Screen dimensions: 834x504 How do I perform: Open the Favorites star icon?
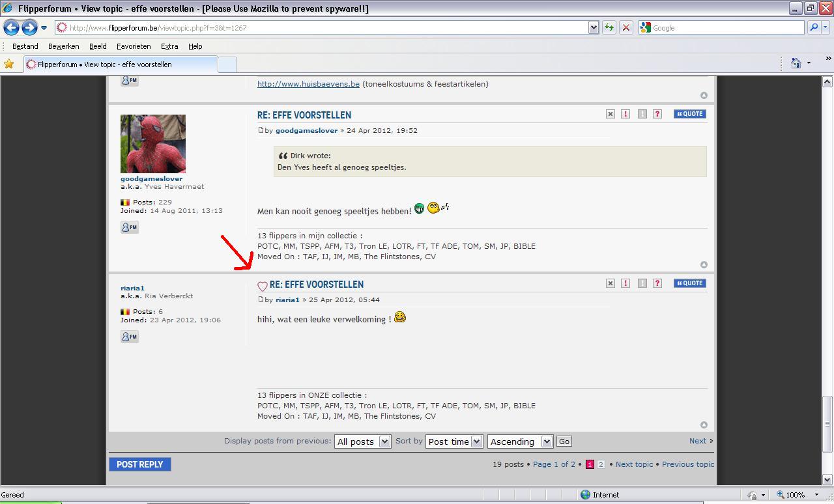coord(8,64)
